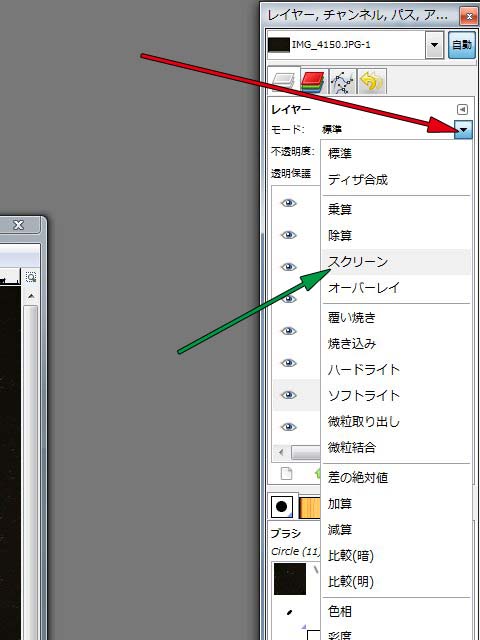Select the スクリーン blend mode
Screen dimensions: 480x640
point(396,262)
